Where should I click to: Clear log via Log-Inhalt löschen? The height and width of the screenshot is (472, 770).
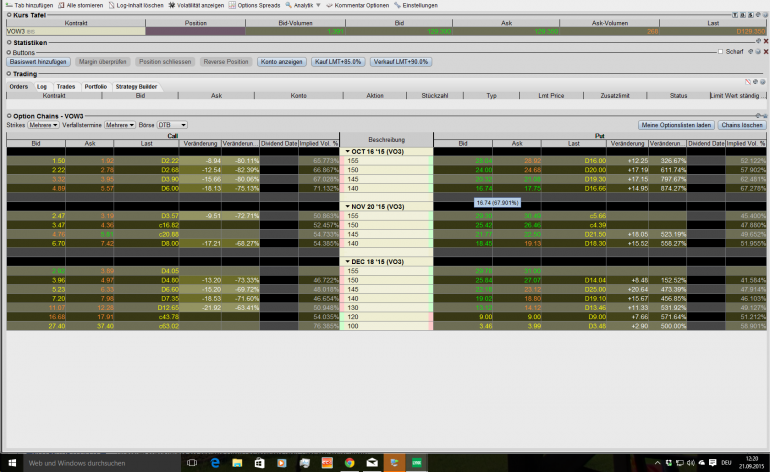point(136,5)
